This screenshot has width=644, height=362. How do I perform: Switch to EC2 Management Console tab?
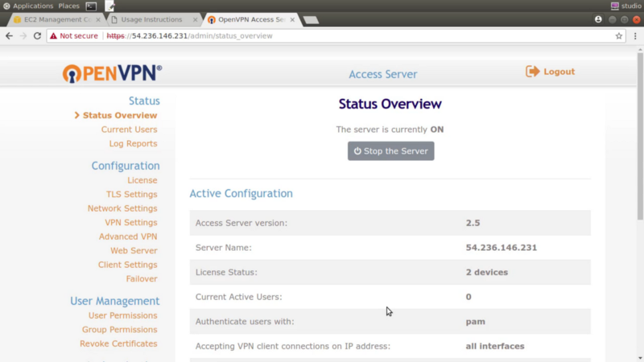pos(57,19)
